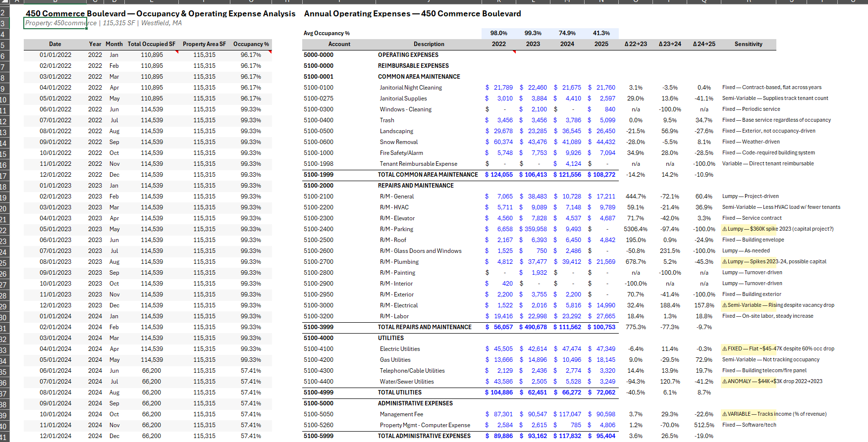Viewport: 868px width, 442px height.
Task: Select the 'TOTAL REPAIRS AND MAINTENANCE' label cell
Action: 425,327
